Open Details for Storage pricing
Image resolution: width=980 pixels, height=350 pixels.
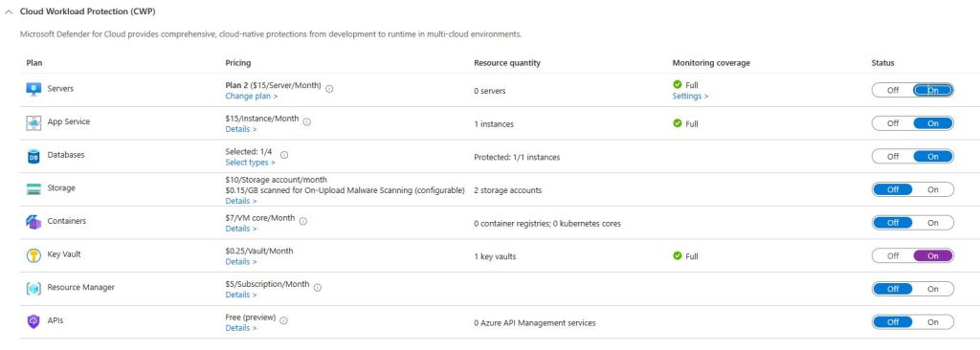[x=240, y=201]
